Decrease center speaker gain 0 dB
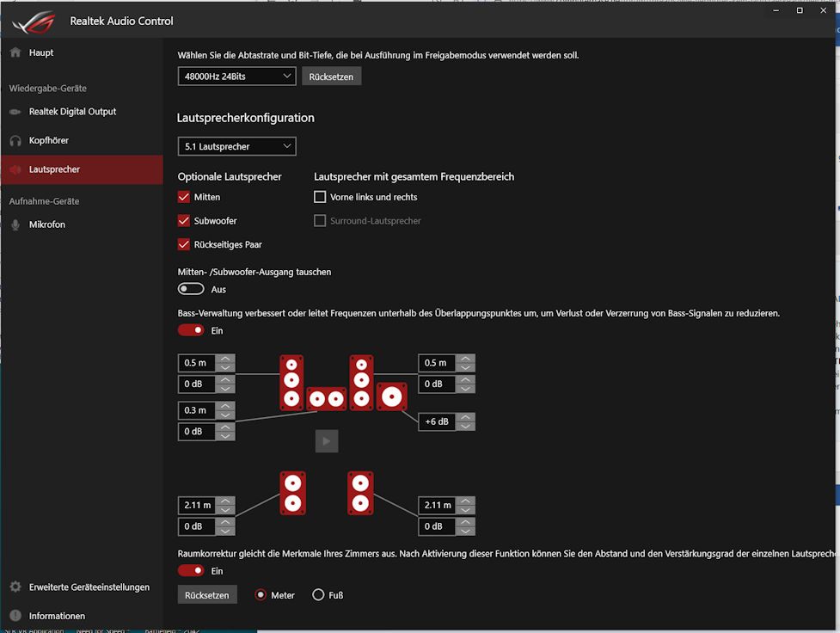840x633 pixels. [225, 436]
